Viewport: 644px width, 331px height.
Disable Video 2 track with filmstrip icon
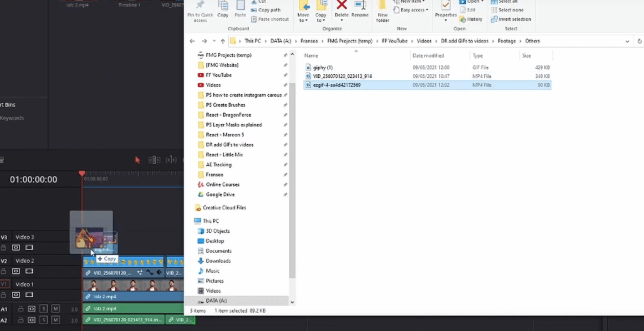click(x=29, y=271)
